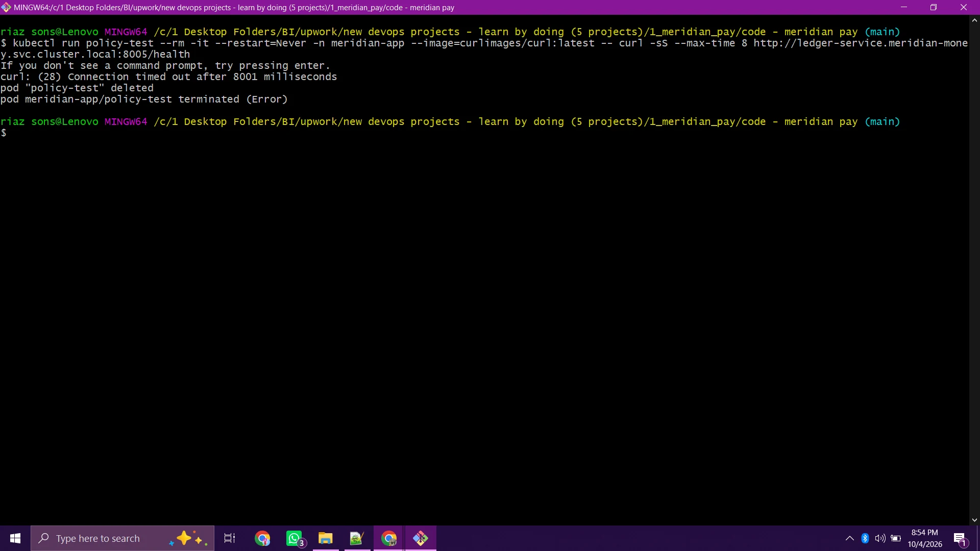Image resolution: width=980 pixels, height=551 pixels.
Task: Open the first Chrome taskbar icon
Action: pos(262,538)
